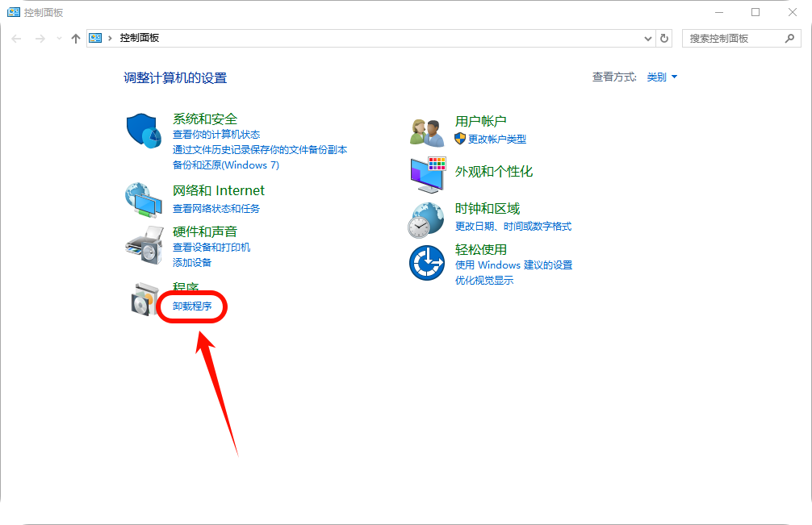Open 系统和安全 category
The width and height of the screenshot is (812, 525).
205,119
